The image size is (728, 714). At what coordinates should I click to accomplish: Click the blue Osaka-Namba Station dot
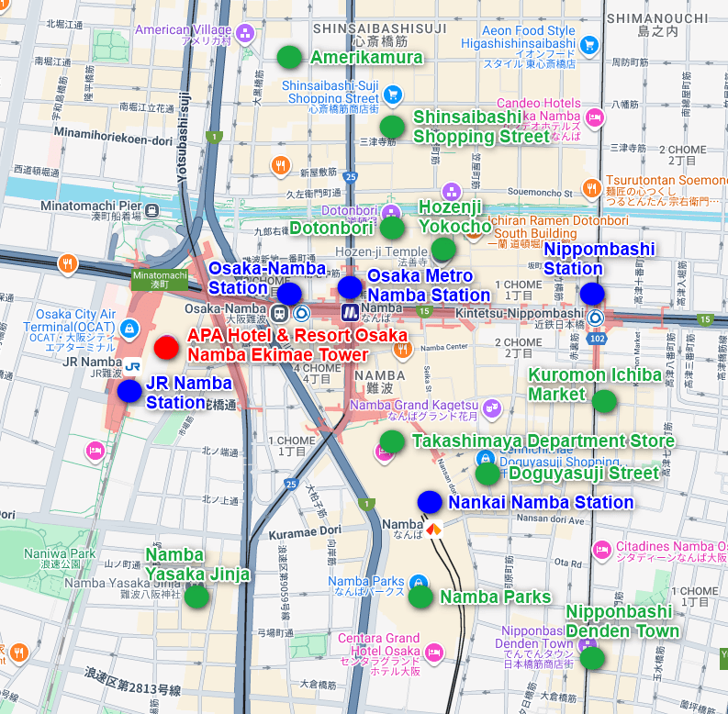coord(289,294)
